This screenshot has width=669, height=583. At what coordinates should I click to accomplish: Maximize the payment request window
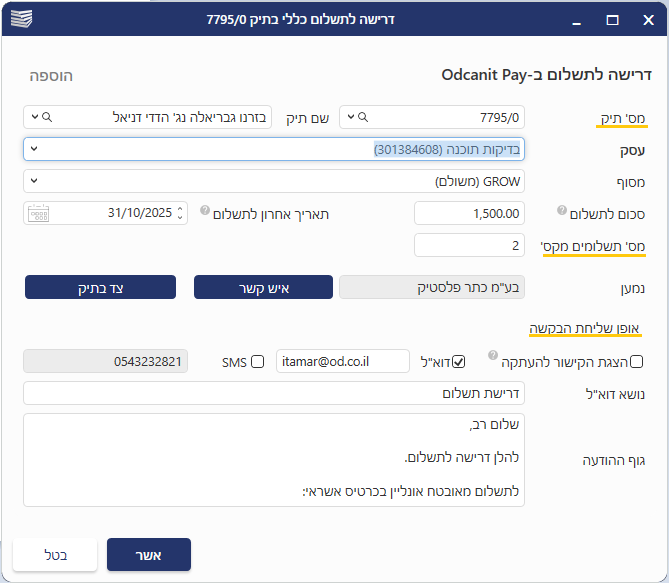(x=612, y=19)
